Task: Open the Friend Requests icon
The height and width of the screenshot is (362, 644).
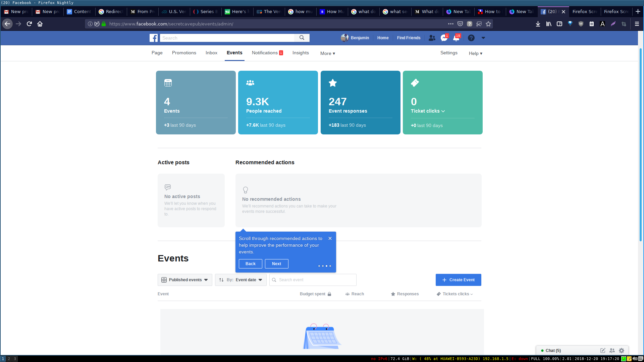Action: [432, 38]
